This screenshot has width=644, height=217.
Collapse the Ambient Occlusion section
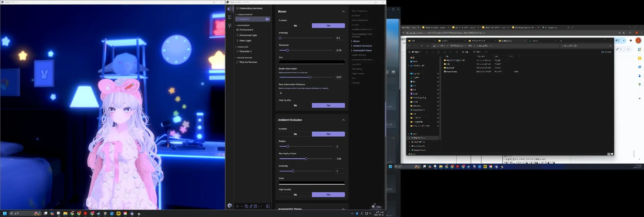(x=343, y=120)
